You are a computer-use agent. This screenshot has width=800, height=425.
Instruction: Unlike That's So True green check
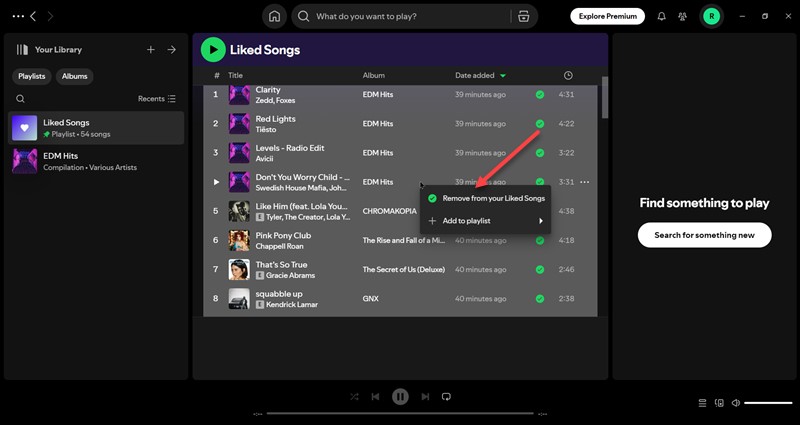[540, 269]
